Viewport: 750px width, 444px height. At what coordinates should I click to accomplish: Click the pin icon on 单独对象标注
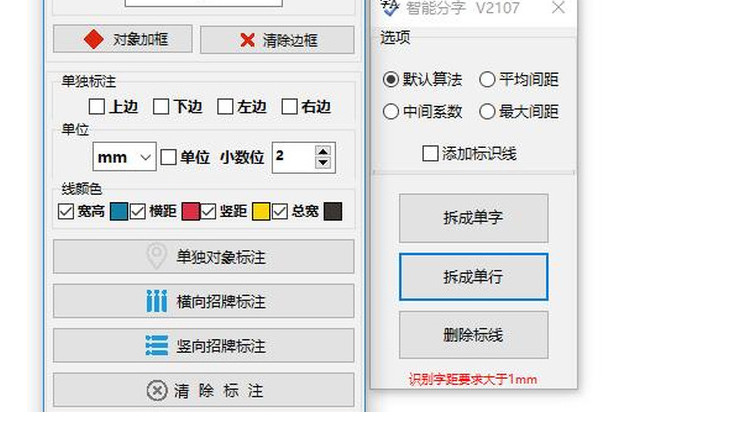pos(156,256)
